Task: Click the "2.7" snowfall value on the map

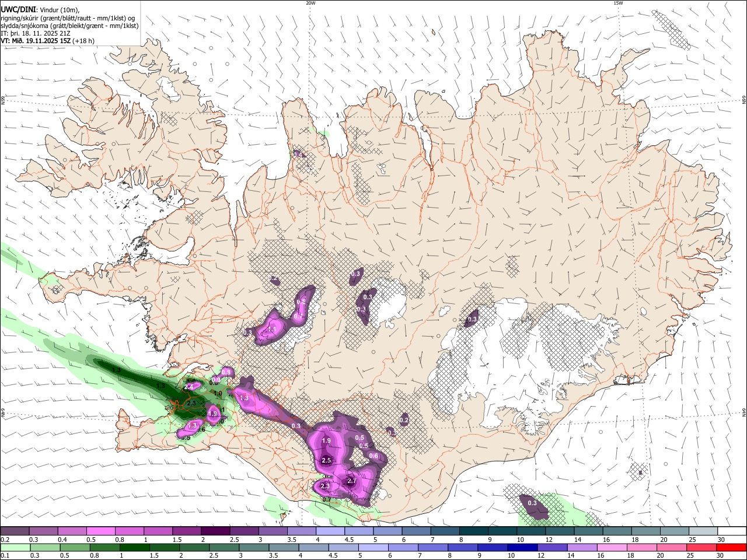Action: pyautogui.click(x=351, y=481)
